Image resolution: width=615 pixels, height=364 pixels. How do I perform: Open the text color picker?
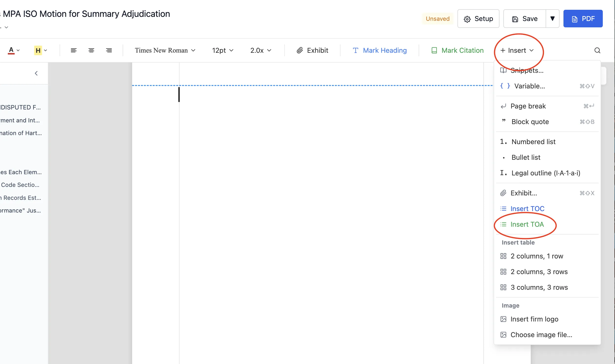click(x=14, y=50)
